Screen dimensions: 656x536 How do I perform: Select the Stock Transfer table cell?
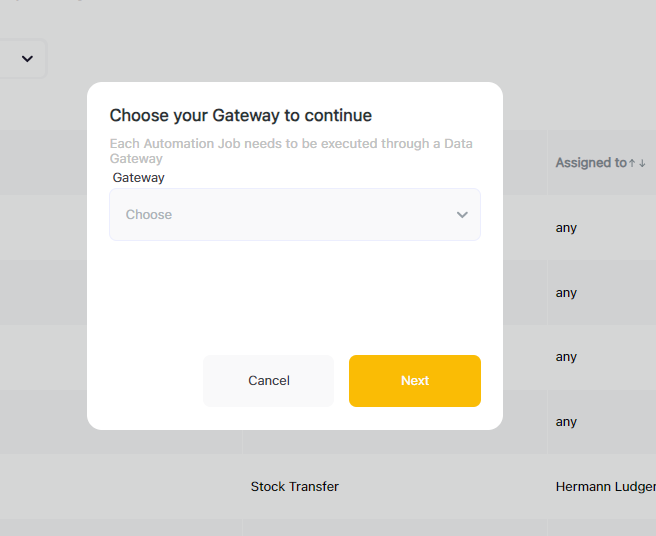[x=295, y=487]
